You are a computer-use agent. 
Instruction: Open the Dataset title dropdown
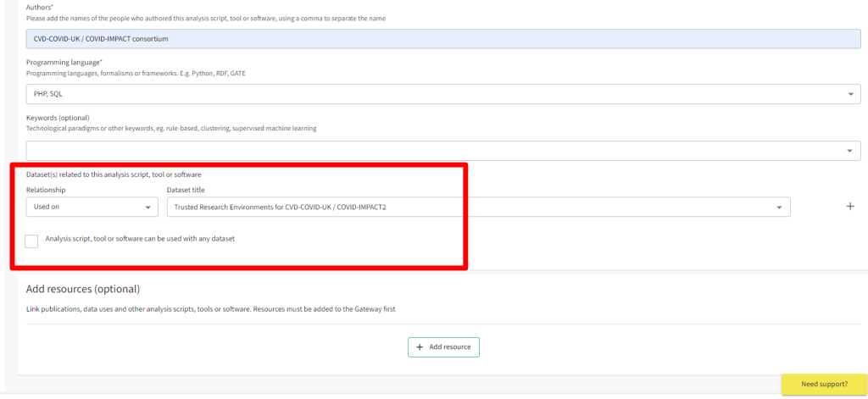[x=478, y=207]
